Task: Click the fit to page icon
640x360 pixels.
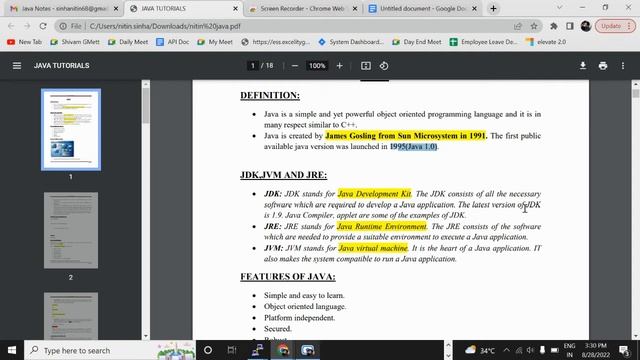Action: click(x=366, y=66)
